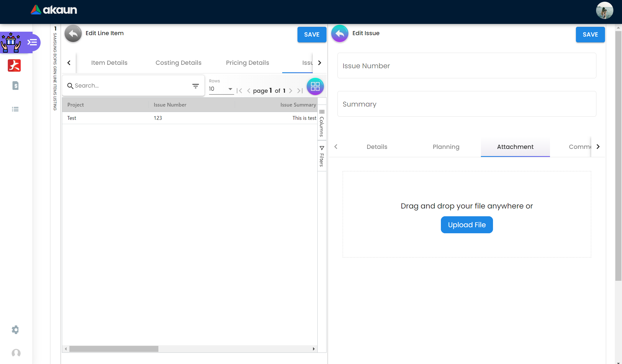Screen dimensions: 622x364
Task: Toggle the Filters side panel
Action: 322,156
